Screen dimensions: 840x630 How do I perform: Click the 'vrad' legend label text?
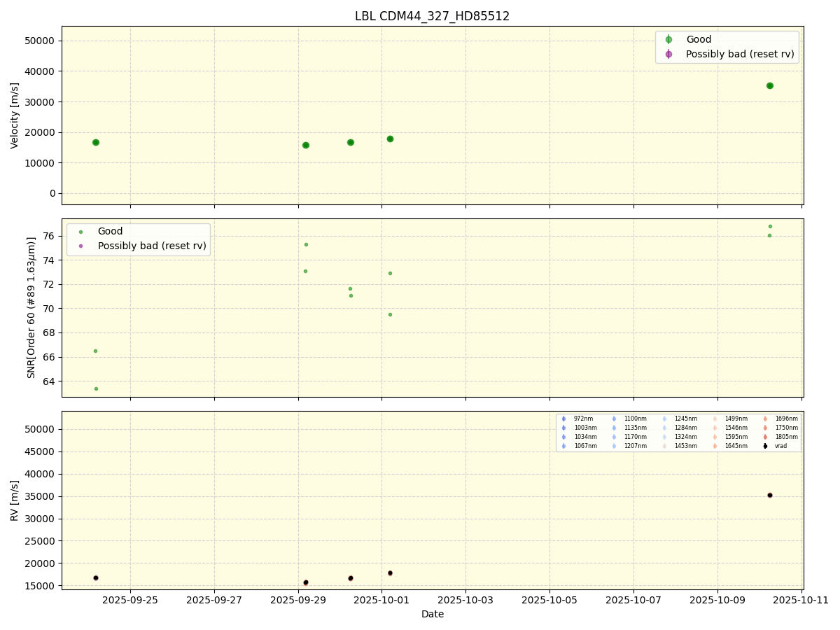click(780, 446)
